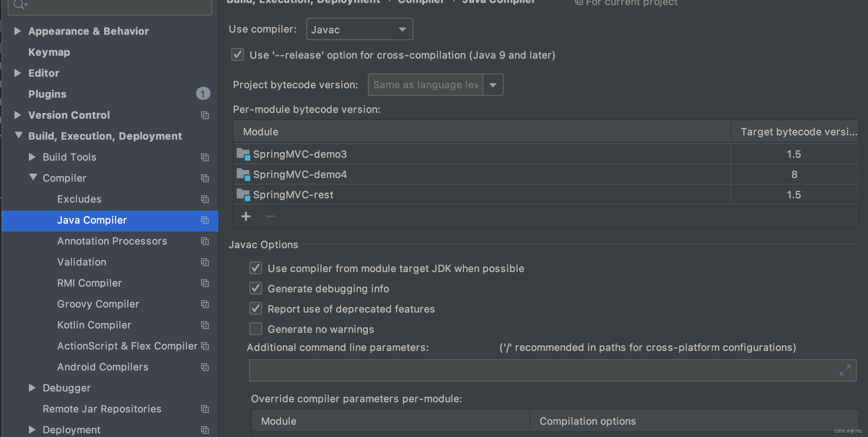This screenshot has width=868, height=437.
Task: Click the copy icon beside Remote Jar Repositories
Action: point(205,409)
